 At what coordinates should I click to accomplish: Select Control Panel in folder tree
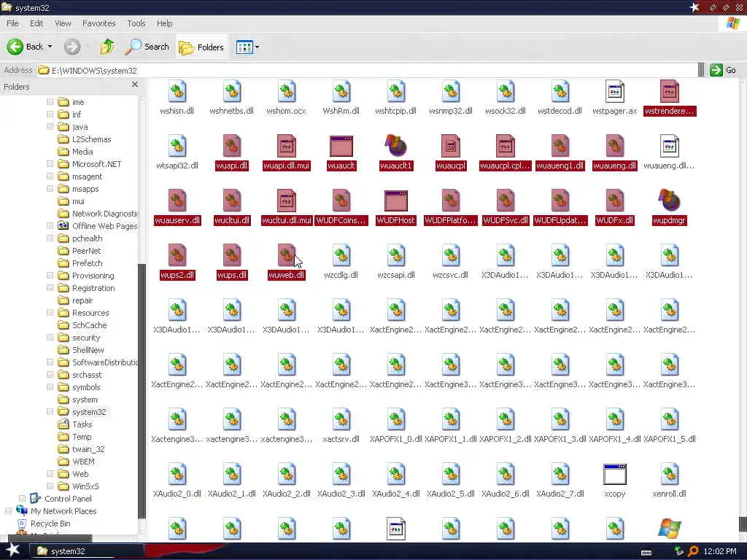tap(68, 499)
